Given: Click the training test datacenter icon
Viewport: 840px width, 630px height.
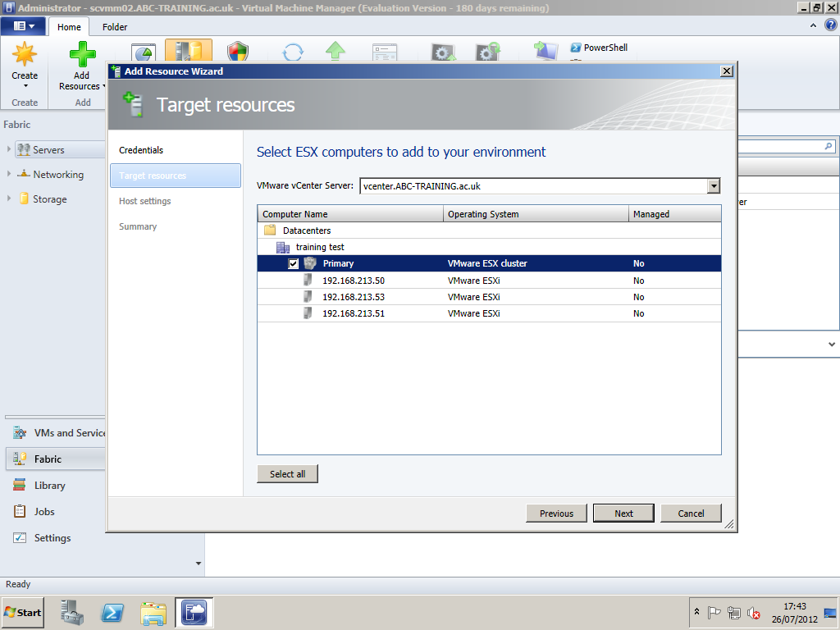Looking at the screenshot, I should pos(283,247).
